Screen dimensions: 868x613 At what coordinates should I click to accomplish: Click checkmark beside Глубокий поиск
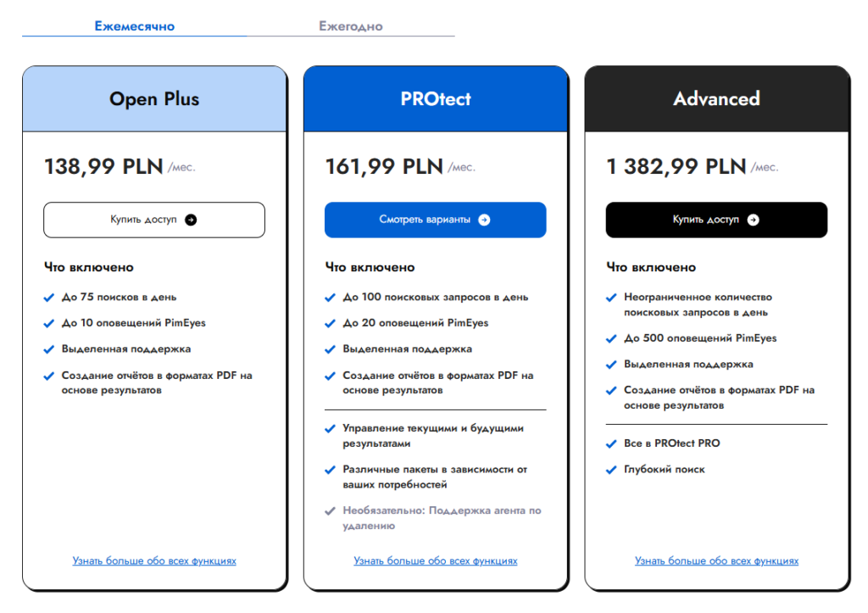(611, 470)
